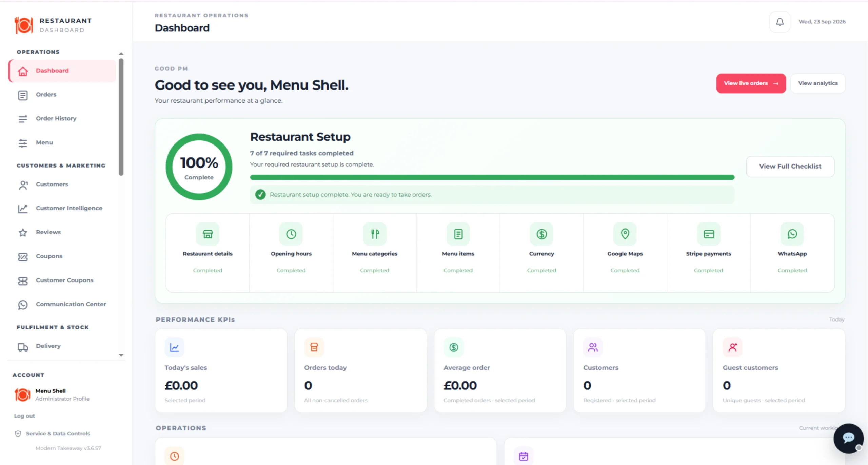Image resolution: width=868 pixels, height=465 pixels.
Task: Open the Coupons page
Action: tap(62, 256)
